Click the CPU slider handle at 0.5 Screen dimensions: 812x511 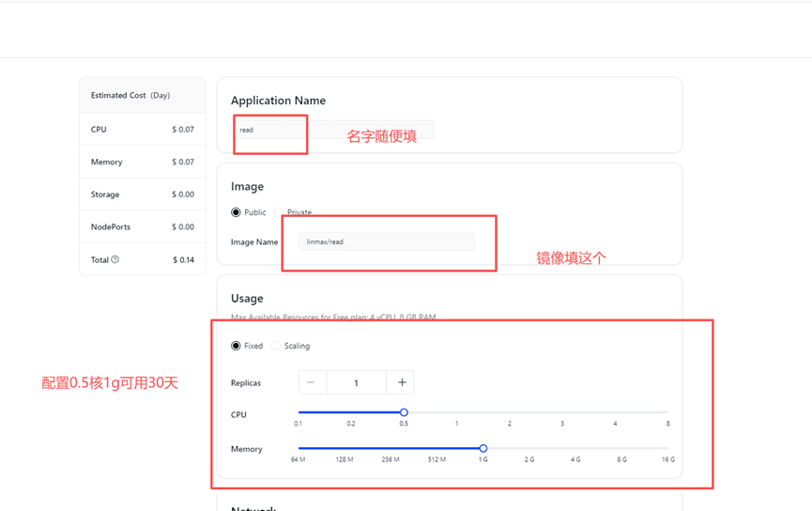(x=404, y=412)
